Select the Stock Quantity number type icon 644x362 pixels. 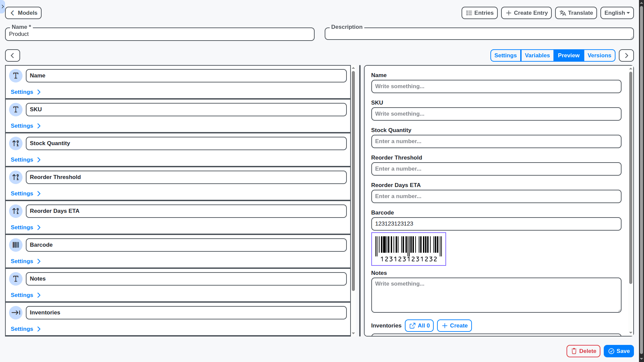pos(15,143)
